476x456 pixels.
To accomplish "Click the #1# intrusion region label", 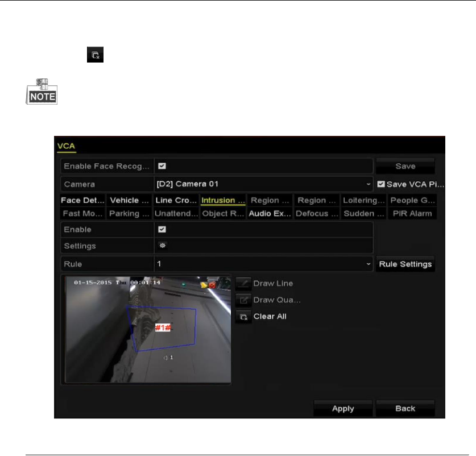I will pos(163,328).
